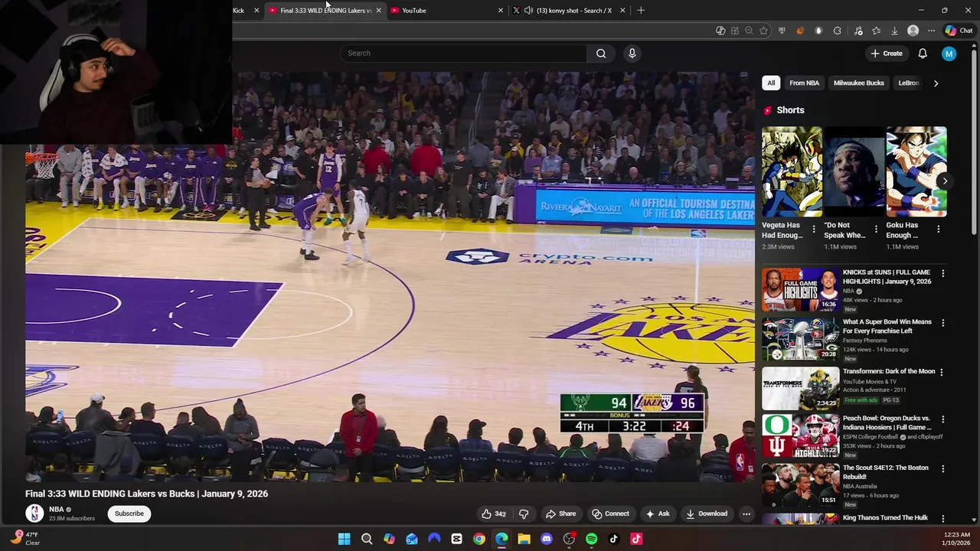Open Discord from the taskbar
This screenshot has height=551, width=980.
(547, 539)
